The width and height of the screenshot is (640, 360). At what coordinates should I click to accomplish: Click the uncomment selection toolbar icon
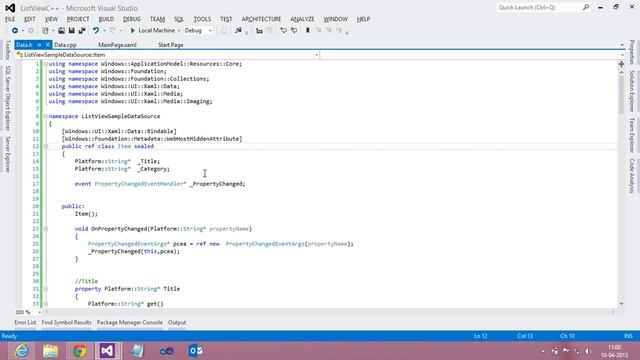(x=294, y=31)
